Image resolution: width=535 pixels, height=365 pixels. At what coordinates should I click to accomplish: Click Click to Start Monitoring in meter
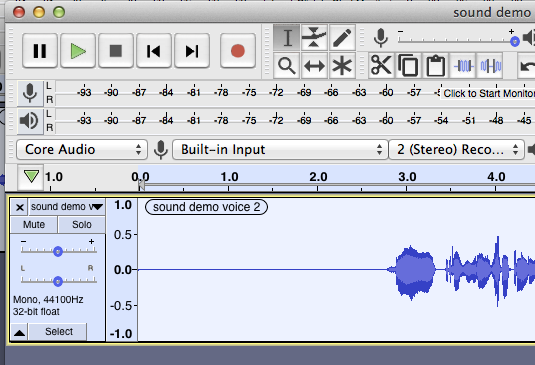click(489, 93)
